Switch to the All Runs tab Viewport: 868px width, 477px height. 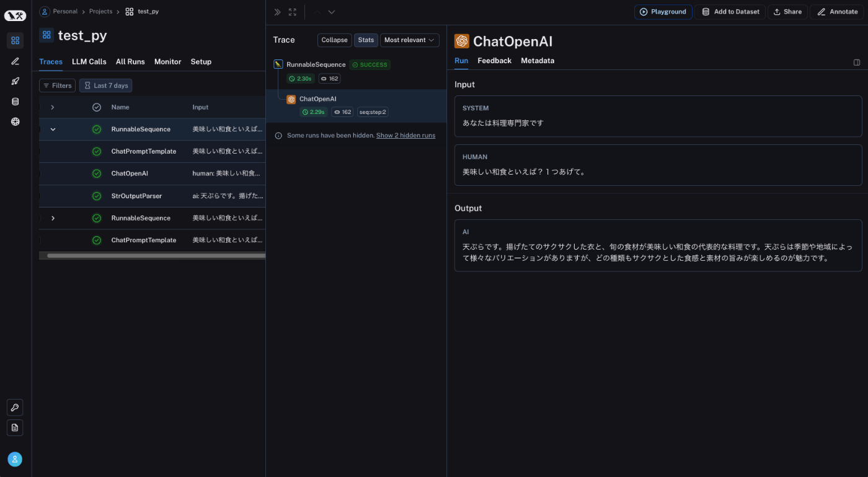tap(130, 62)
